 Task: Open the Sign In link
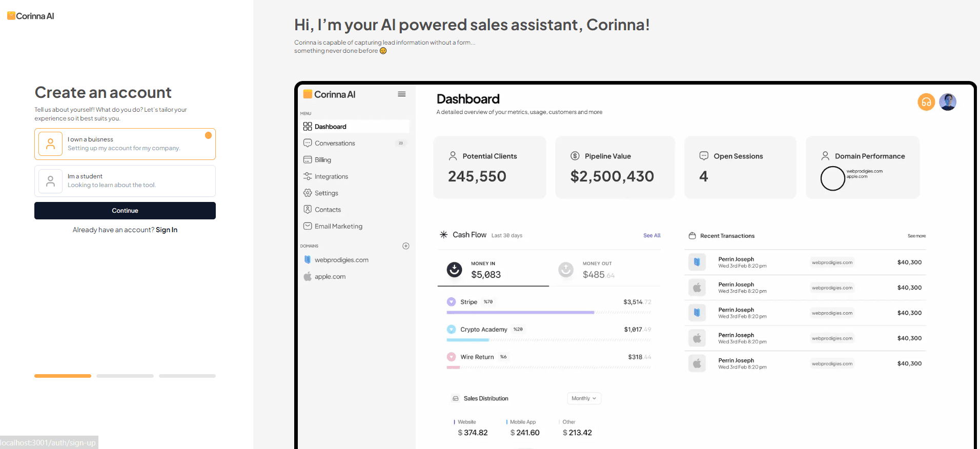[x=167, y=230]
